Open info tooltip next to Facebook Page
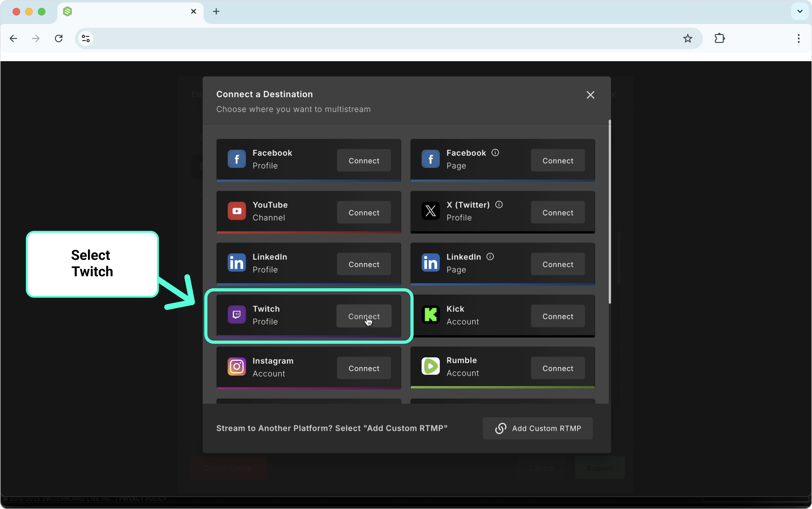 click(x=495, y=153)
